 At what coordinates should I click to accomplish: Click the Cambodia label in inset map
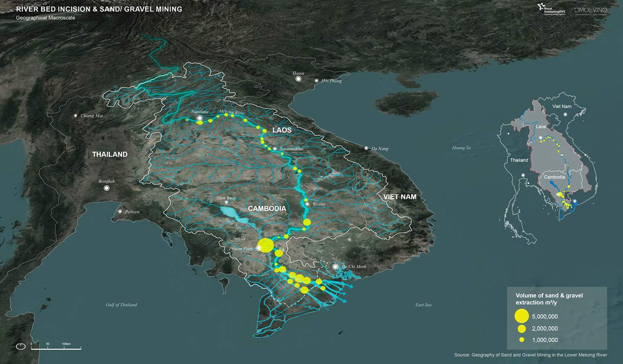[554, 177]
